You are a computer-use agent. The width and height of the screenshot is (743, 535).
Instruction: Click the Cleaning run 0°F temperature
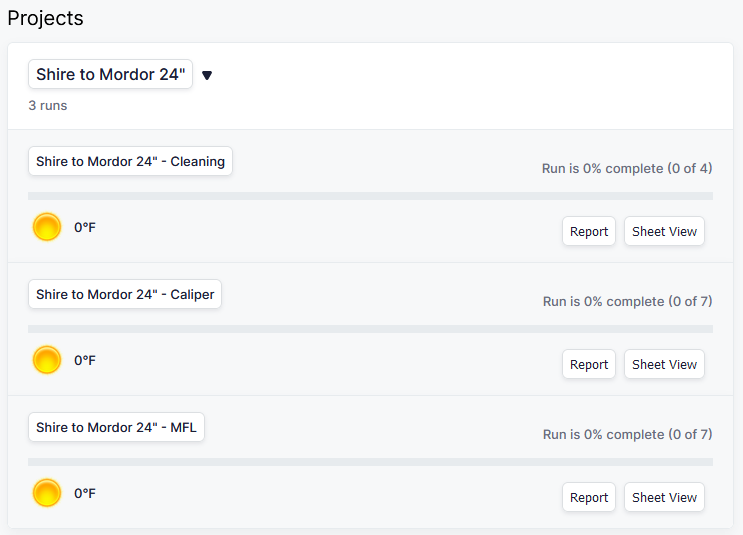(x=85, y=228)
